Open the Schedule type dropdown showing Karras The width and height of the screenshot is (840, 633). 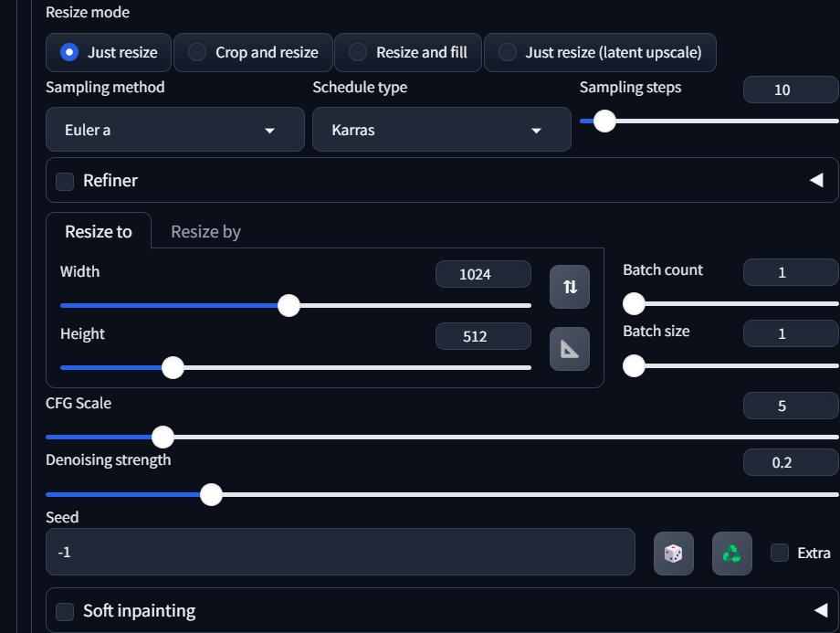tap(441, 130)
